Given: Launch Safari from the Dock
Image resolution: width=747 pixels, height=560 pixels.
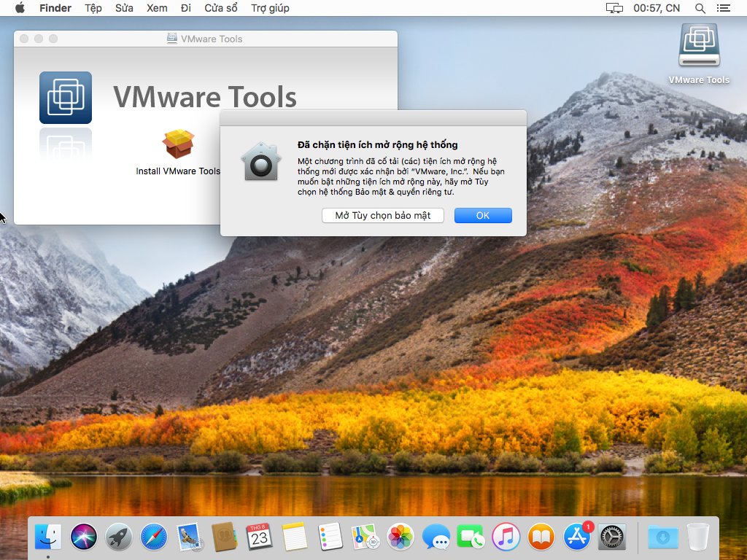Looking at the screenshot, I should click(154, 537).
